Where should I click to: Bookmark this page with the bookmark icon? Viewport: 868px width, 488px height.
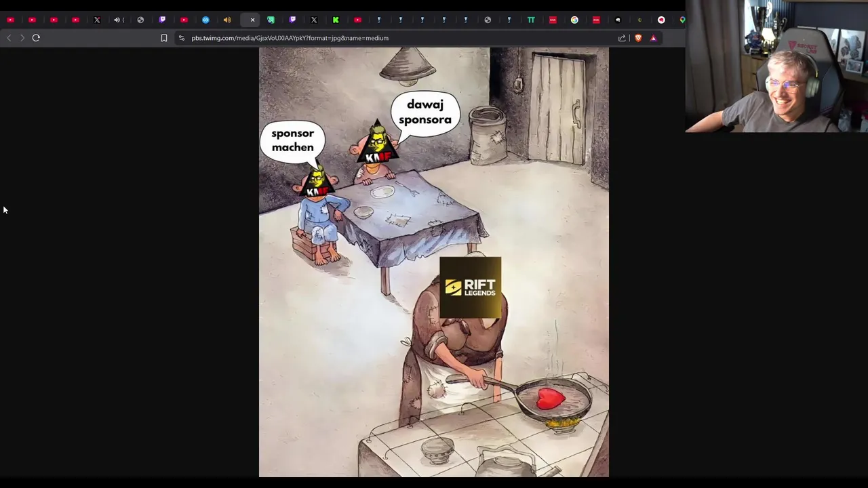pyautogui.click(x=164, y=38)
